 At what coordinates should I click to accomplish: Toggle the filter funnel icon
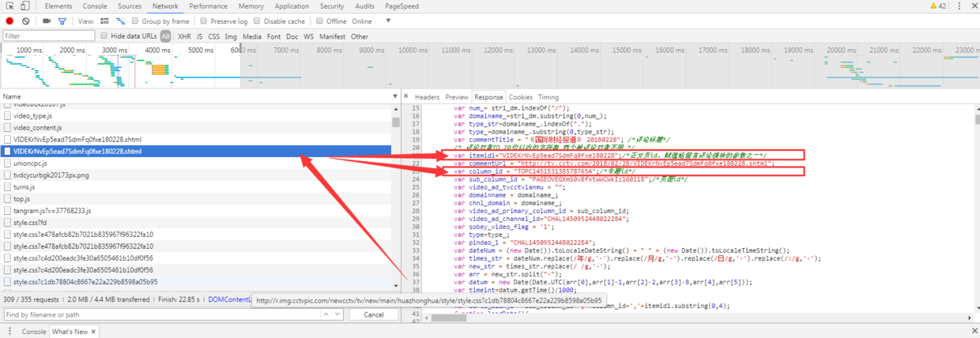62,21
